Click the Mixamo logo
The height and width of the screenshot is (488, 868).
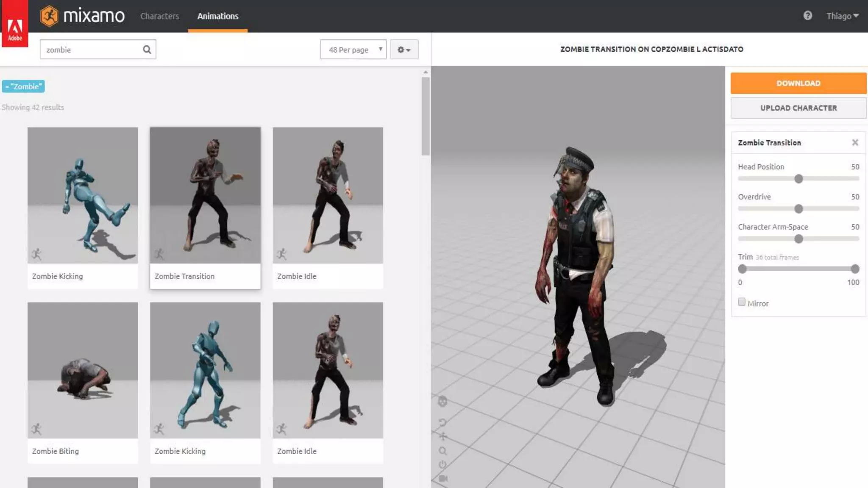[82, 16]
